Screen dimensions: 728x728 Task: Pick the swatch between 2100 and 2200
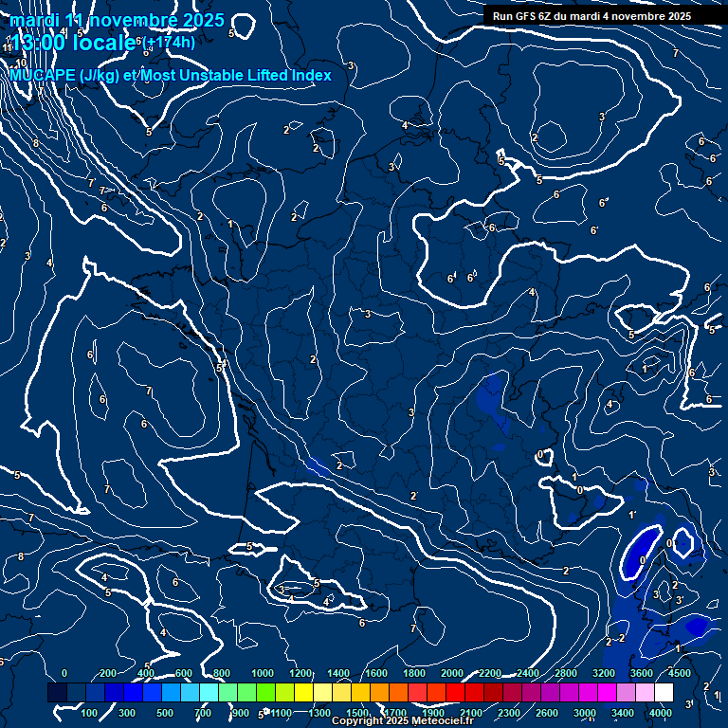(x=475, y=692)
